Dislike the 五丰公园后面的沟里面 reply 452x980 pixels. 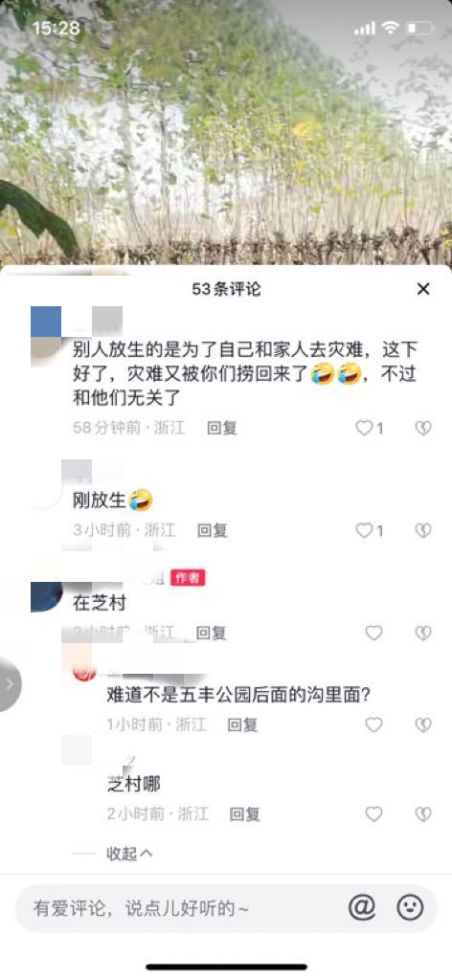pyautogui.click(x=423, y=725)
